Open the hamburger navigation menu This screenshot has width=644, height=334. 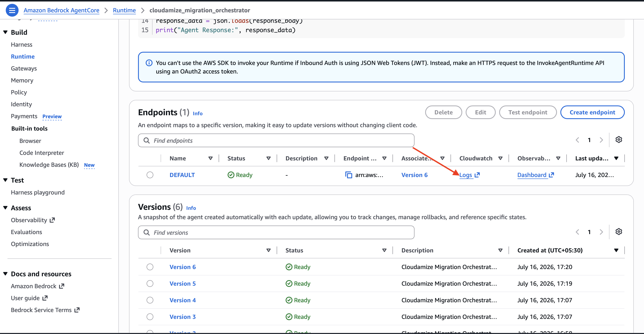(12, 10)
